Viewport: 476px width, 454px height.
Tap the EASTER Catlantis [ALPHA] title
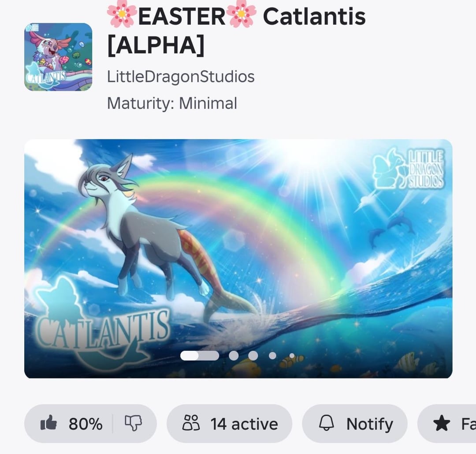coord(236,30)
